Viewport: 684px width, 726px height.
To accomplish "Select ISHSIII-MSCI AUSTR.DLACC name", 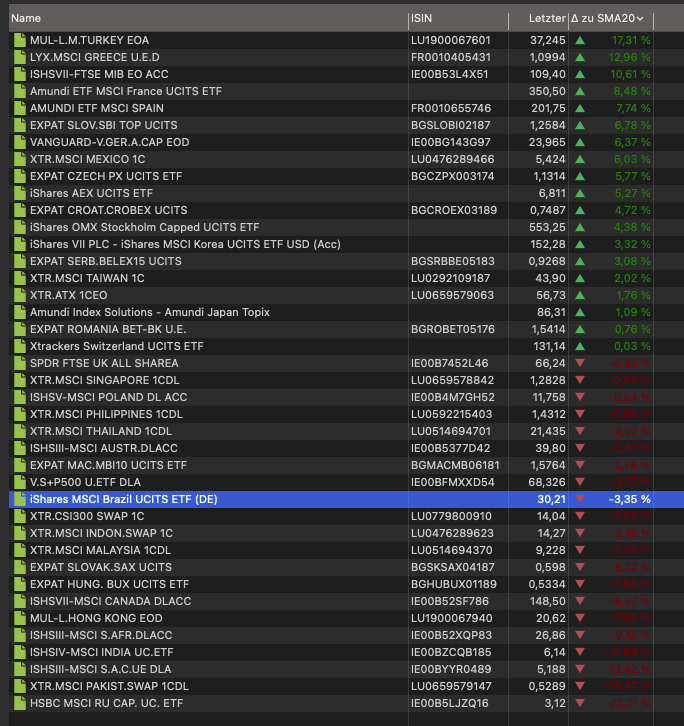I will tap(104, 448).
